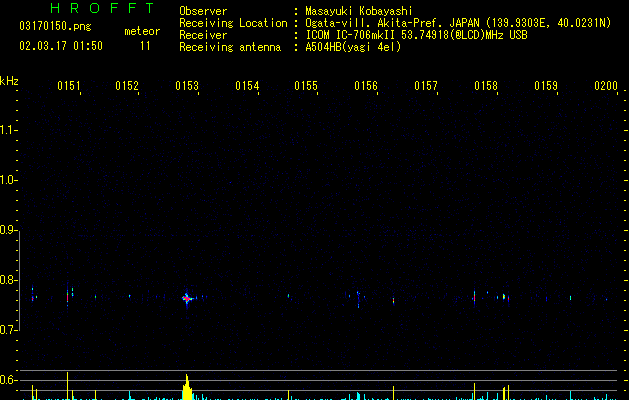Click the 0159 time marker
Viewport: 629px width, 400px height.
click(x=546, y=86)
